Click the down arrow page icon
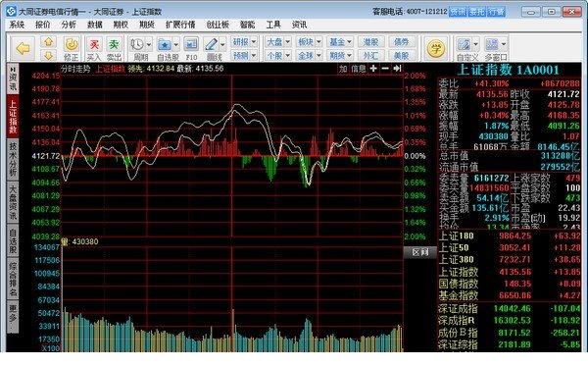Image resolution: width=588 pixels, height=366 pixels. pyautogui.click(x=48, y=55)
